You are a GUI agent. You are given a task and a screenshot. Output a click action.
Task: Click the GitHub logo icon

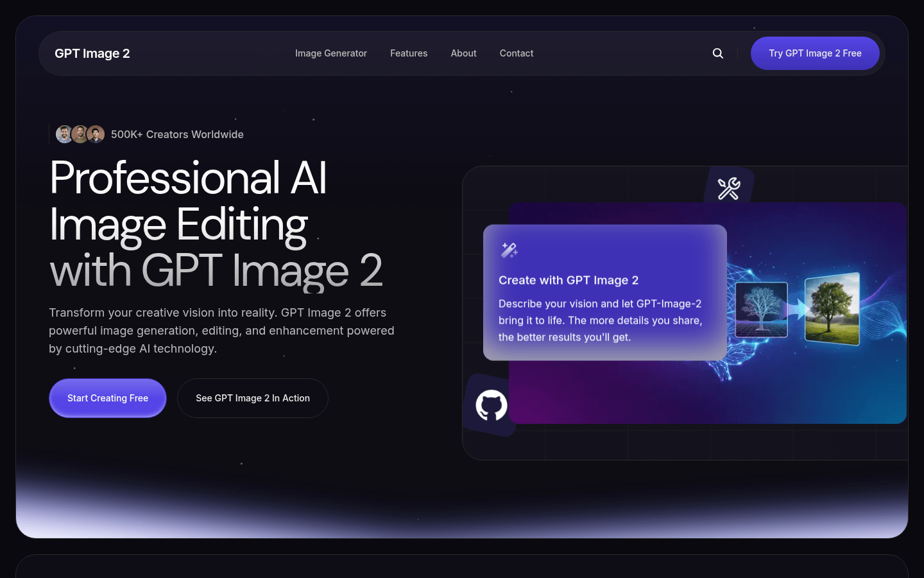pos(492,405)
